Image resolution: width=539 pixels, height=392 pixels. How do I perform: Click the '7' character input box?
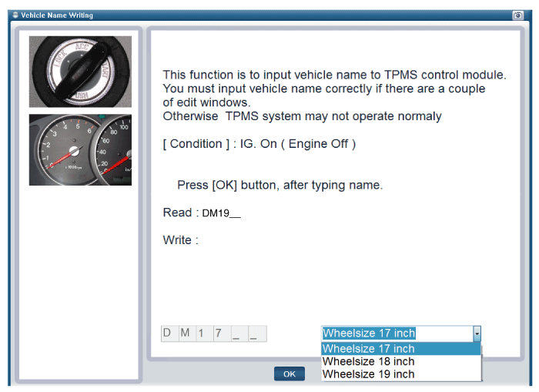pyautogui.click(x=221, y=333)
